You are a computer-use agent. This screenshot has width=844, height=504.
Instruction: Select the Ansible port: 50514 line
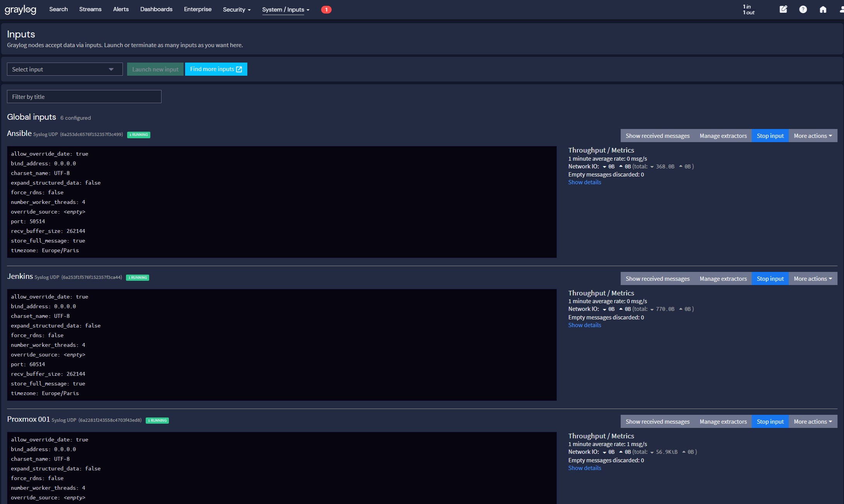point(28,221)
